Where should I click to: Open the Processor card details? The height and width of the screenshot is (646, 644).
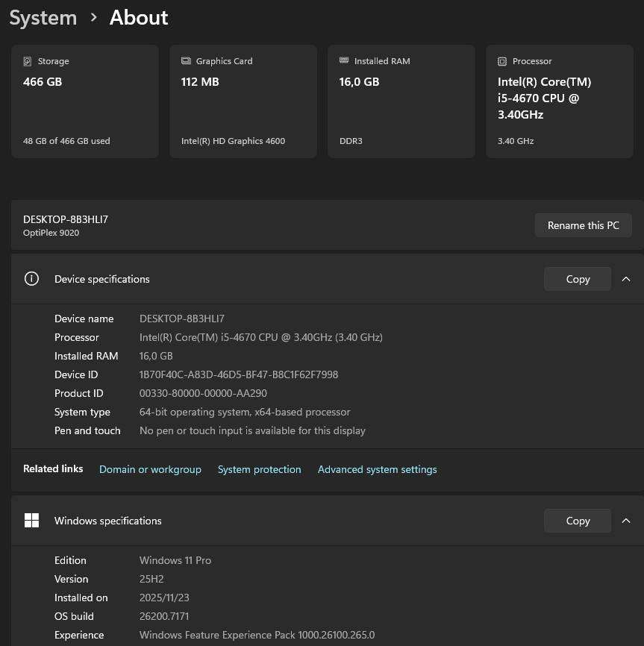(559, 101)
